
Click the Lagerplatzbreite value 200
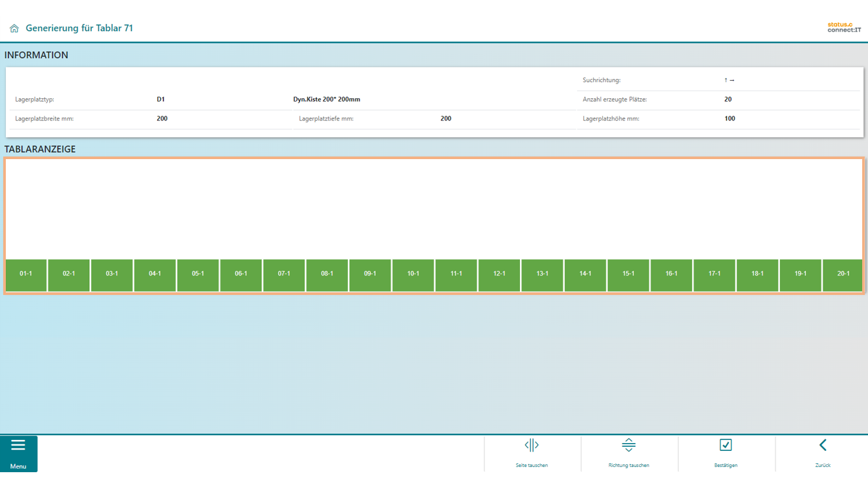click(x=162, y=119)
